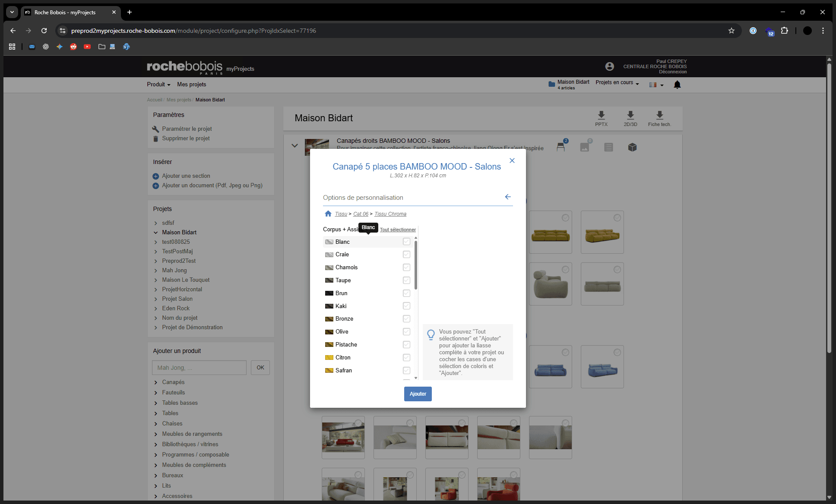
Task: Select the Olive fabric swatch
Action: [329, 332]
